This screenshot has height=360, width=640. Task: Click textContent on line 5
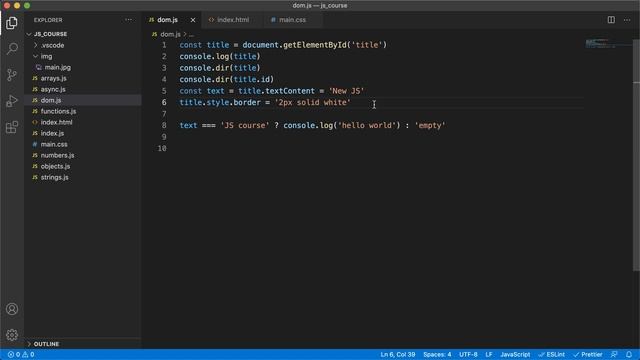point(290,91)
